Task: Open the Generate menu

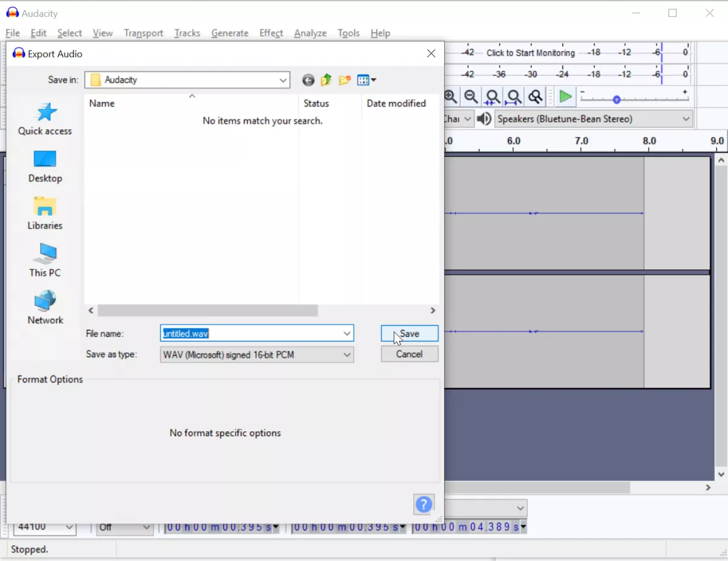Action: click(x=230, y=33)
